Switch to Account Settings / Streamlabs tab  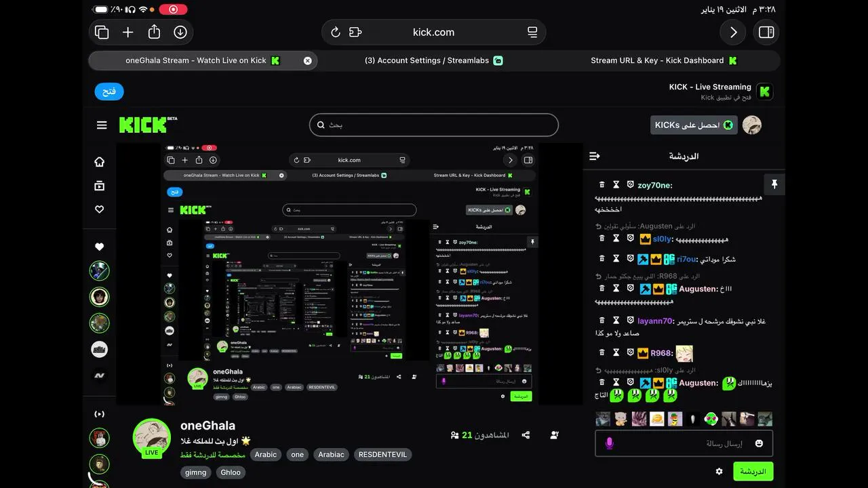[x=433, y=60]
